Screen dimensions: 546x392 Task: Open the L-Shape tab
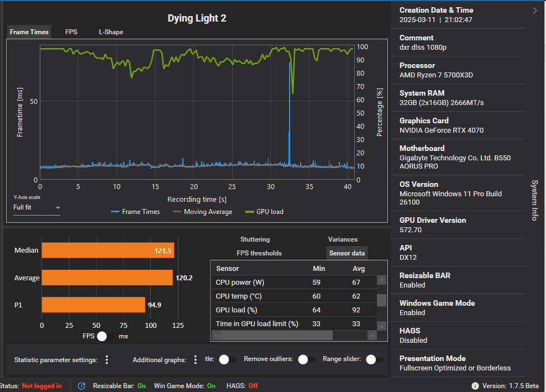111,32
